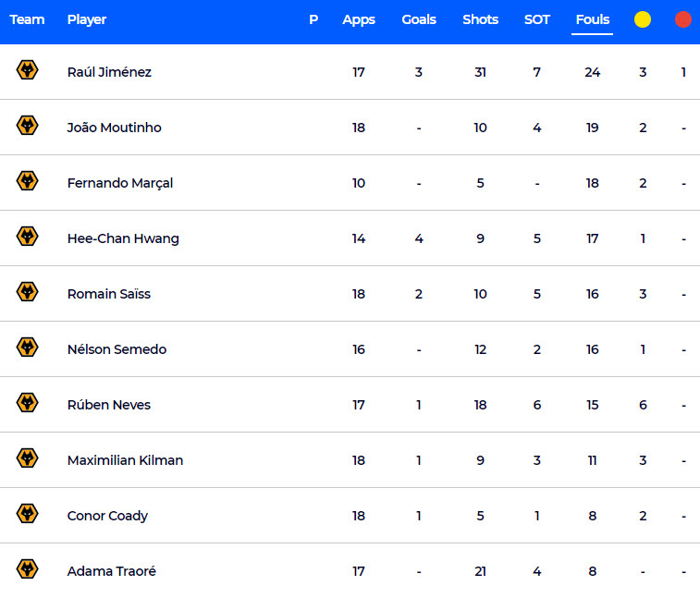The height and width of the screenshot is (598, 700).
Task: Click the P column header
Action: click(x=313, y=19)
